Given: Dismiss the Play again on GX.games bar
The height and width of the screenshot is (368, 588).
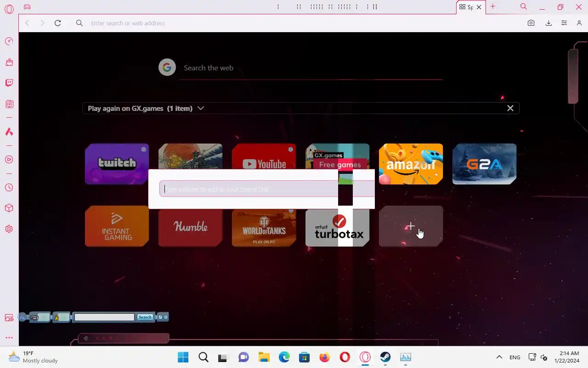Looking at the screenshot, I should pyautogui.click(x=510, y=108).
